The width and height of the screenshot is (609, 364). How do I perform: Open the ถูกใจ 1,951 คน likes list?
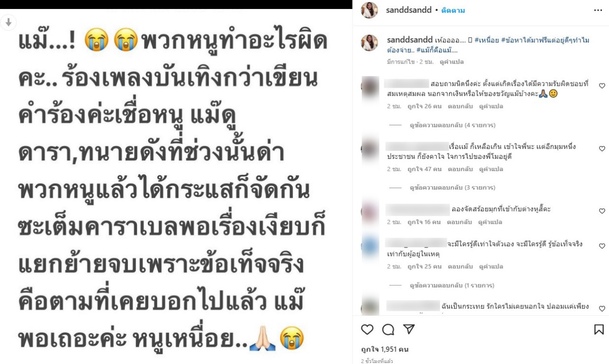tap(385, 349)
